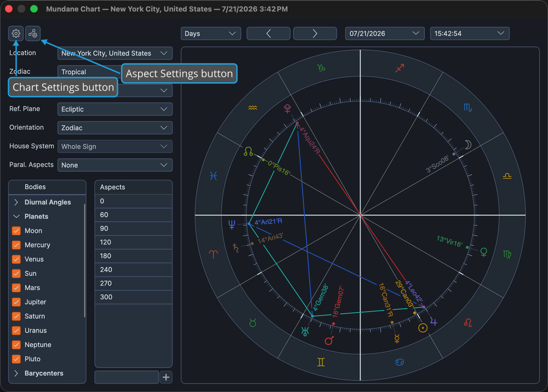This screenshot has width=548, height=392.
Task: Uncheck the Uranus checkbox
Action: coord(16,331)
